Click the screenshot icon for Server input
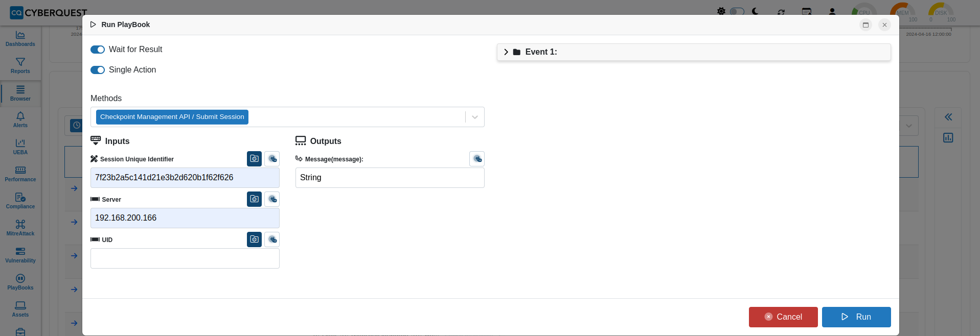The width and height of the screenshot is (980, 336). click(x=254, y=199)
